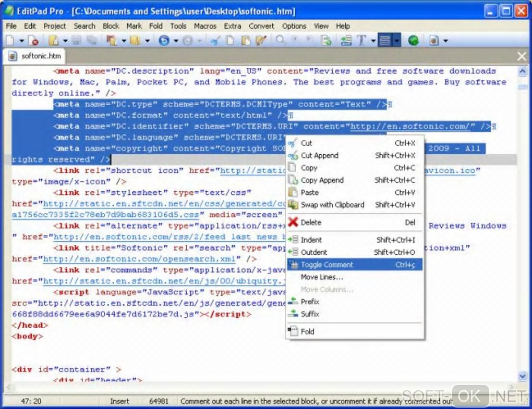Click the Project toolbar icon
The image size is (532, 409).
112,41
